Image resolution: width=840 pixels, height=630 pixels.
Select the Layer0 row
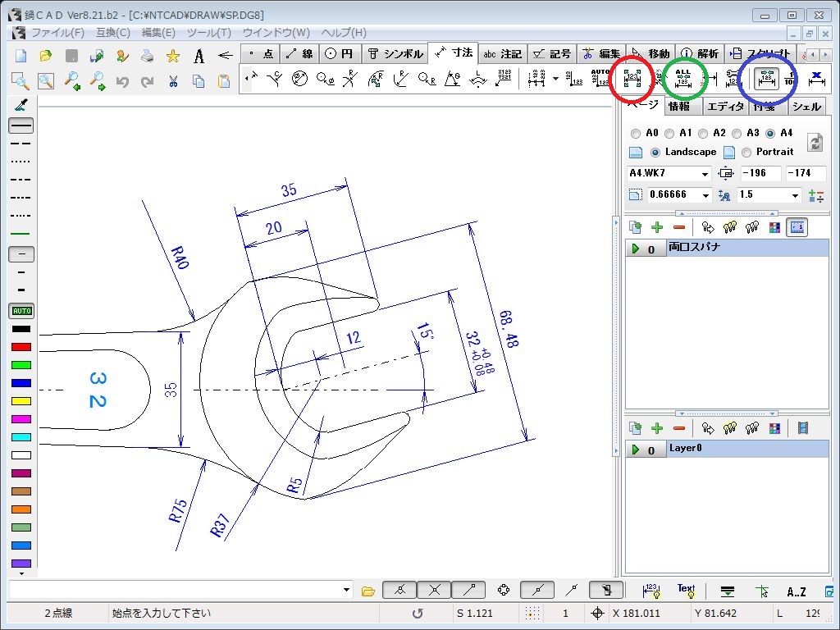pyautogui.click(x=728, y=449)
